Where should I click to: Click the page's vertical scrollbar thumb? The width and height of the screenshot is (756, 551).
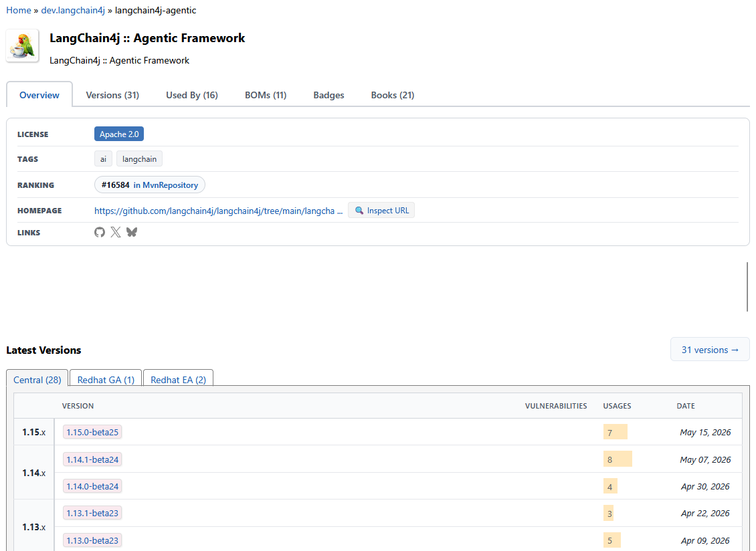[747, 287]
